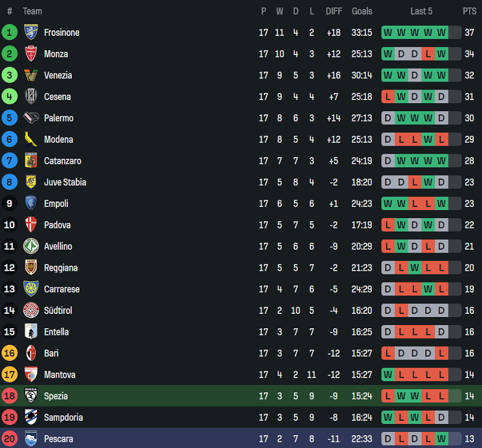
Task: Click rank 1 green position badge
Action: pos(10,33)
